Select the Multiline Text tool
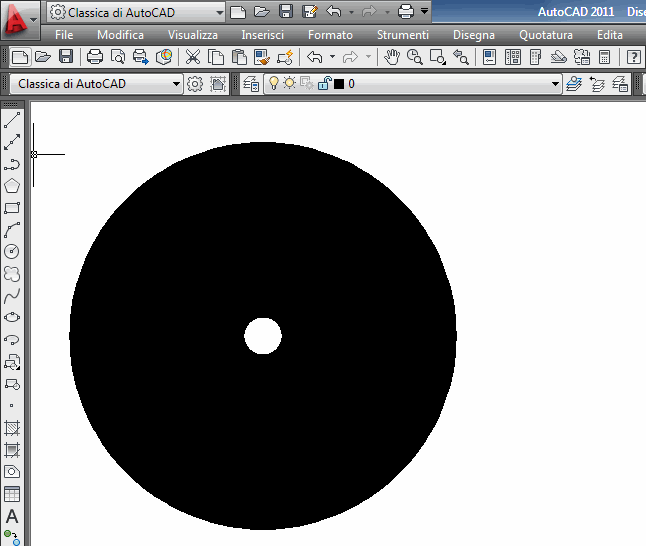The image size is (646, 546). [x=12, y=516]
